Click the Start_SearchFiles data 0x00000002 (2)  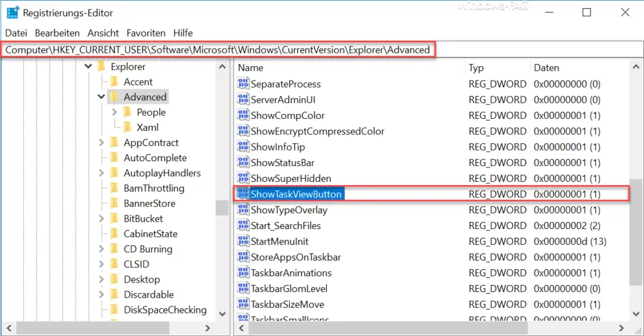click(567, 225)
